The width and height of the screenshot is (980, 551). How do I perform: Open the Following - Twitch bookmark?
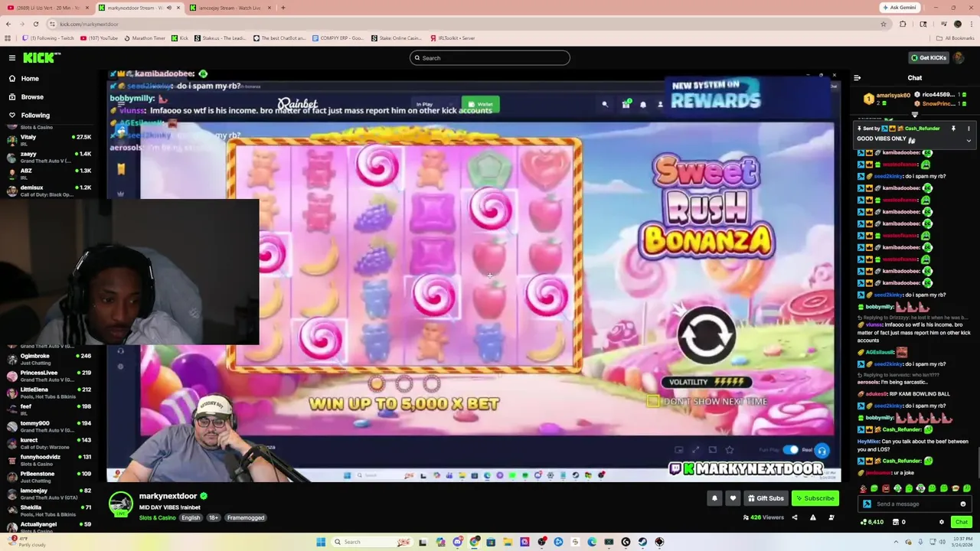pyautogui.click(x=47, y=37)
